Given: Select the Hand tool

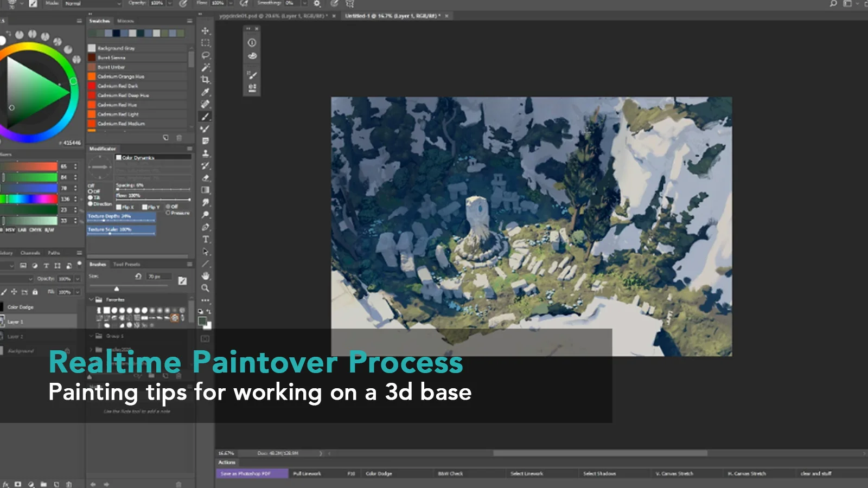Looking at the screenshot, I should coord(205,276).
